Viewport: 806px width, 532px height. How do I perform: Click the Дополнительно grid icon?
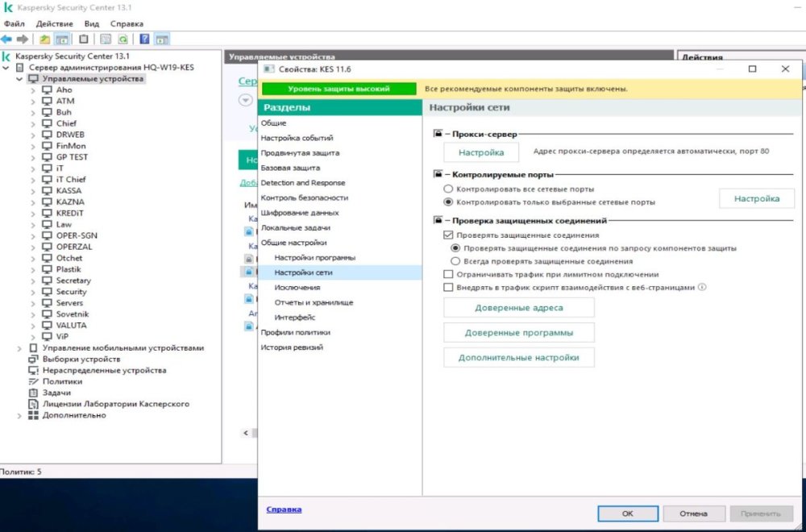coord(33,415)
